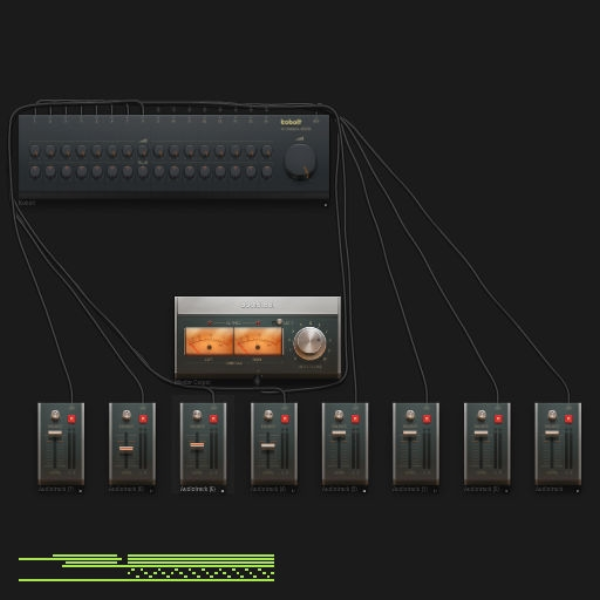This screenshot has height=600, width=600.
Task: Click the large master volume knob on Kobolt mixer
Action: 300,161
